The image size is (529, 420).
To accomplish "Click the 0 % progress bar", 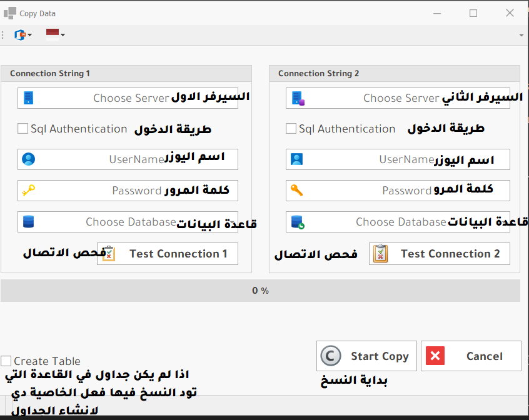I will (260, 291).
